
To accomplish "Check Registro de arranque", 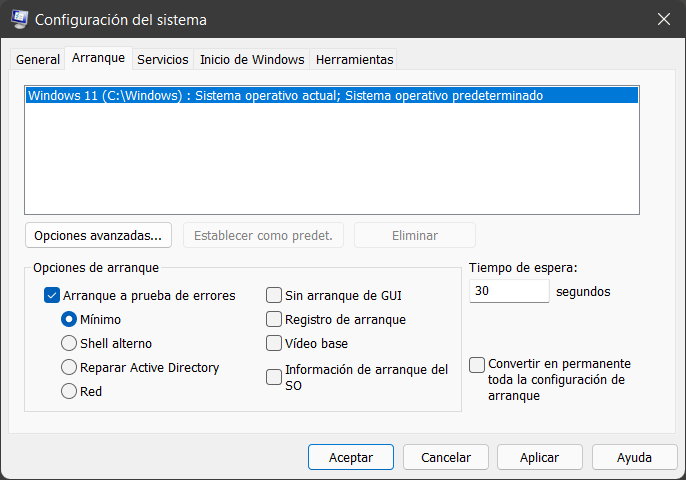I will pos(273,319).
